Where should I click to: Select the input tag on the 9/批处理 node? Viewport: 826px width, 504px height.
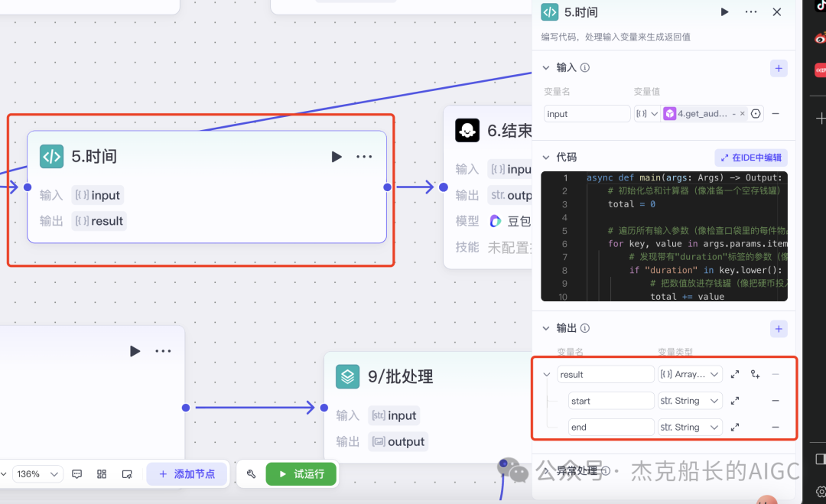(394, 415)
